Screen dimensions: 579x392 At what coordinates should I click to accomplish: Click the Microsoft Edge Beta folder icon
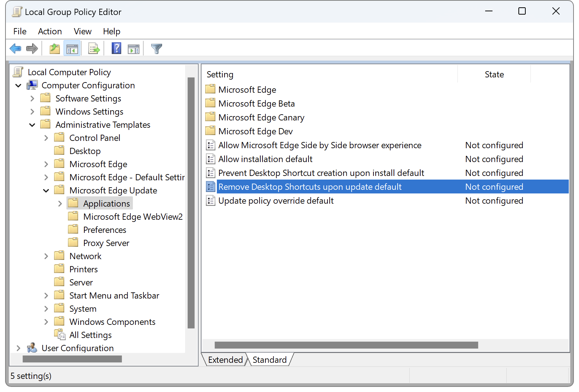[x=210, y=103]
